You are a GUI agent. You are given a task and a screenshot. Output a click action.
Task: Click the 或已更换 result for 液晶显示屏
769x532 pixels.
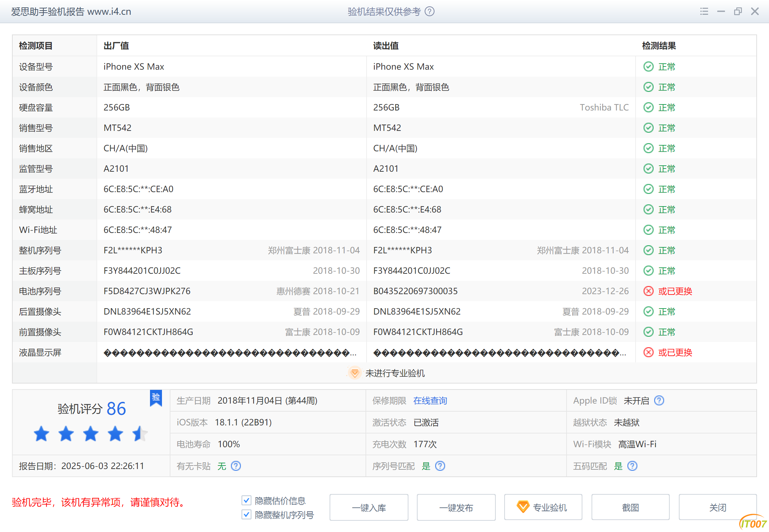click(675, 352)
